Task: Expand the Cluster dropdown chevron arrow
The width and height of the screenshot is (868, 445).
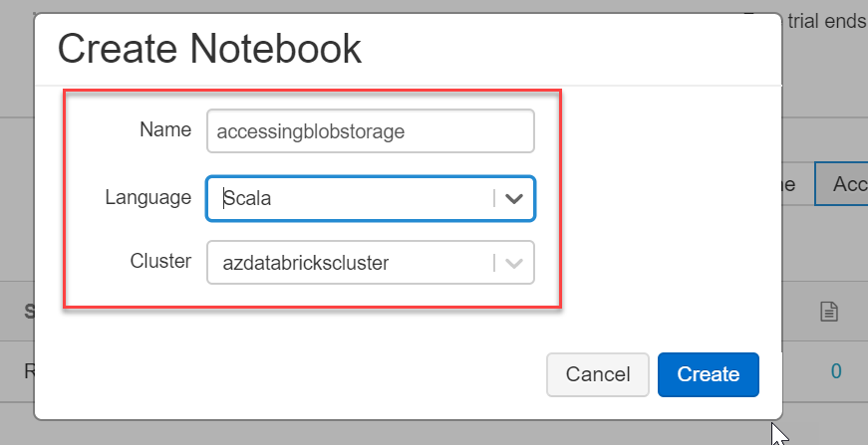Action: click(514, 263)
